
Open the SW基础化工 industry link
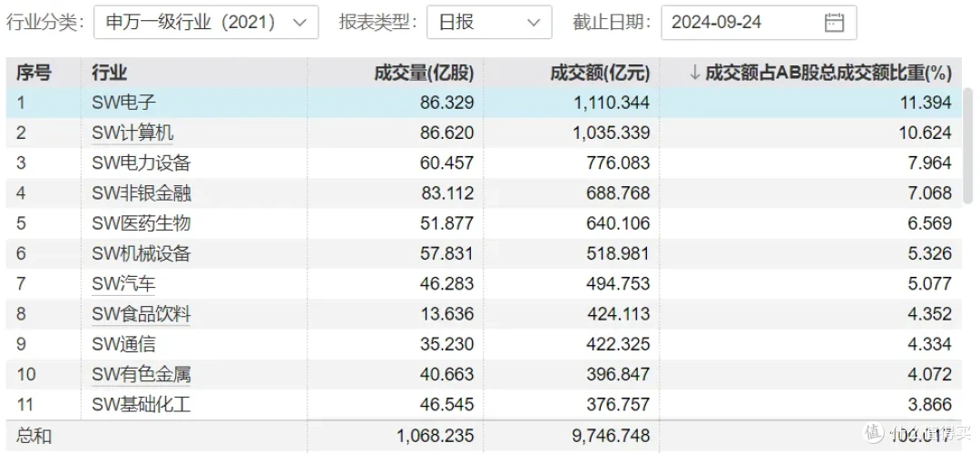pyautogui.click(x=142, y=405)
